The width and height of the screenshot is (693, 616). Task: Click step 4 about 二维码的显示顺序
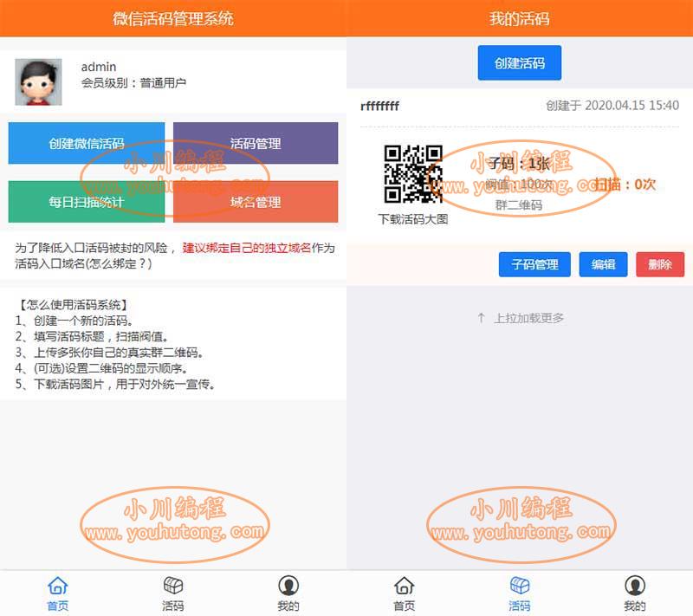tap(102, 368)
